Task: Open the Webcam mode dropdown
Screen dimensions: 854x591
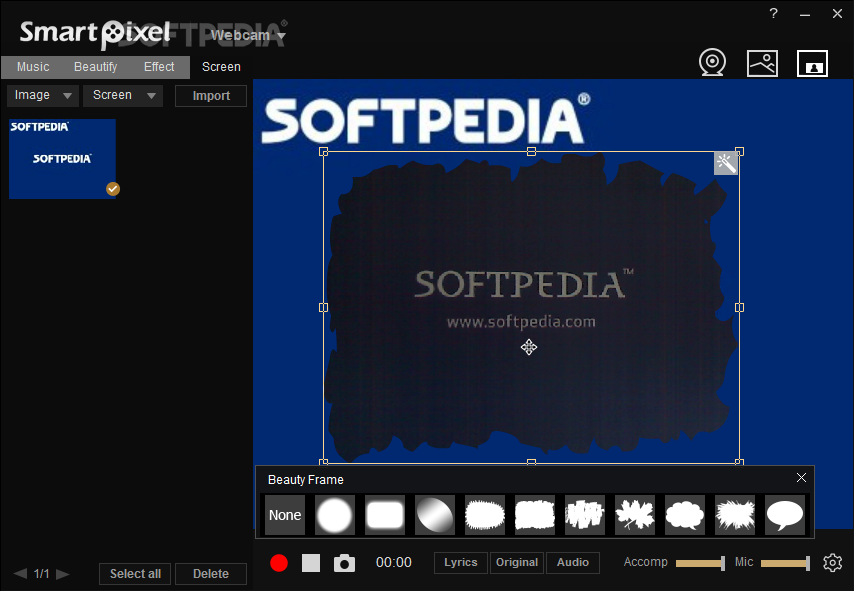Action: (x=248, y=35)
